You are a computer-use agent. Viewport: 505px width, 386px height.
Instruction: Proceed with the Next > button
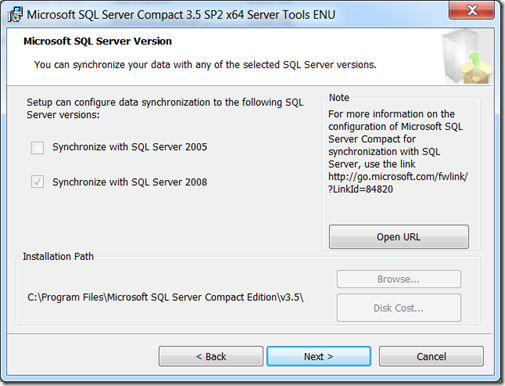[319, 356]
